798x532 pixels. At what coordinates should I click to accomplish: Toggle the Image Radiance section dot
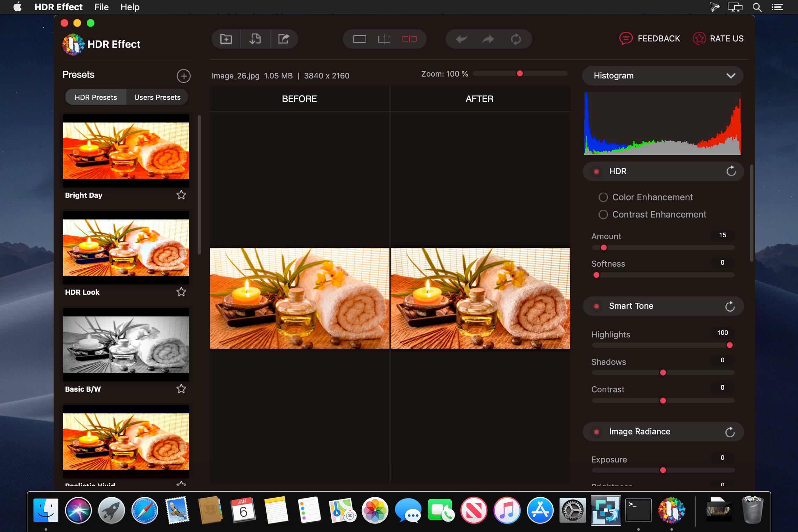point(596,432)
